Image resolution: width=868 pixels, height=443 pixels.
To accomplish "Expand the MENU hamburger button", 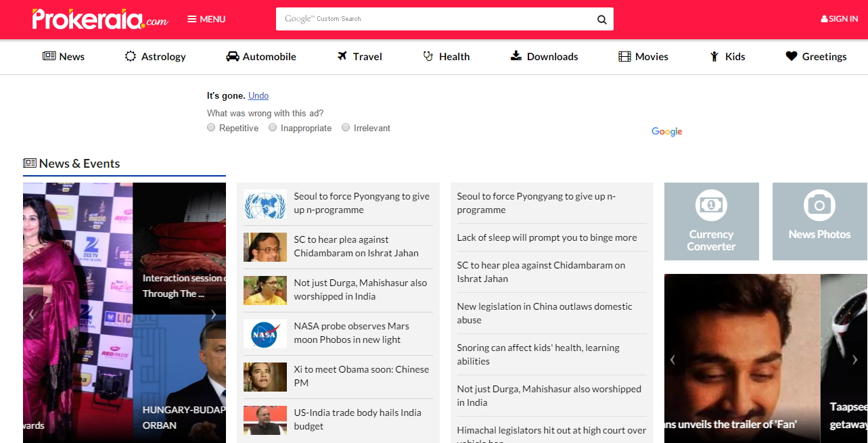I will 206,19.
